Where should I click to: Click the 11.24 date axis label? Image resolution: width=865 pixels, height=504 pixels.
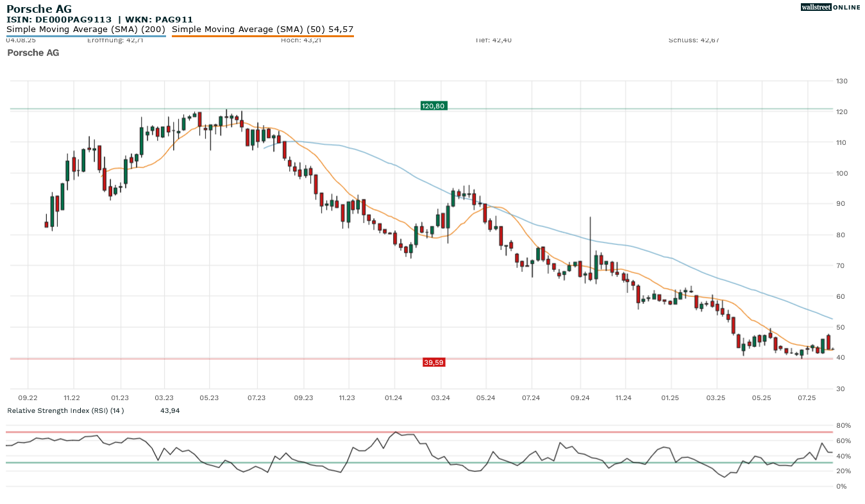623,398
